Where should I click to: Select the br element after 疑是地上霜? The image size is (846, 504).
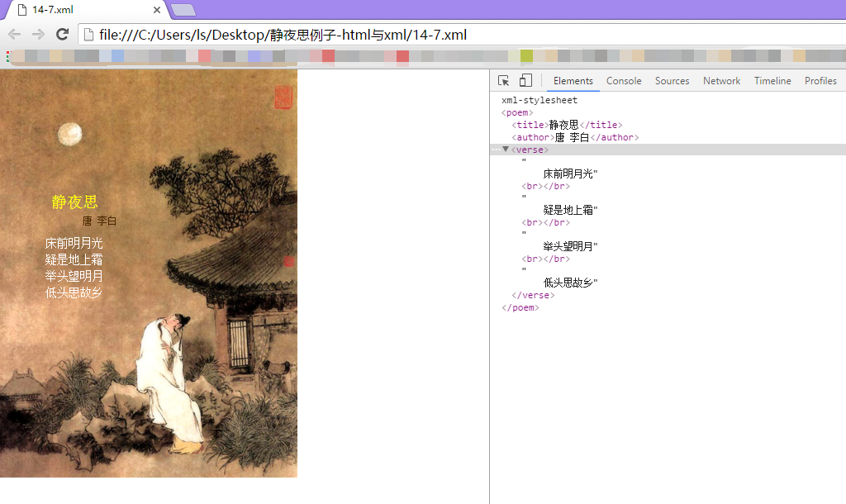545,222
